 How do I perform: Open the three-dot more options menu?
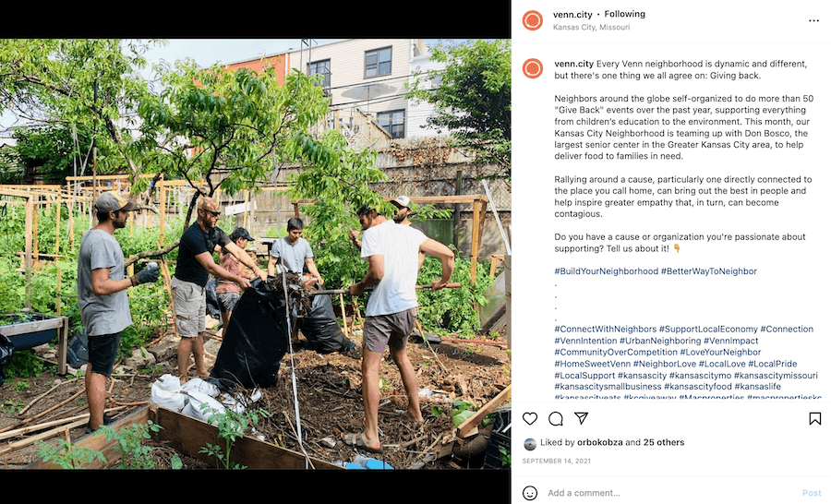(814, 20)
